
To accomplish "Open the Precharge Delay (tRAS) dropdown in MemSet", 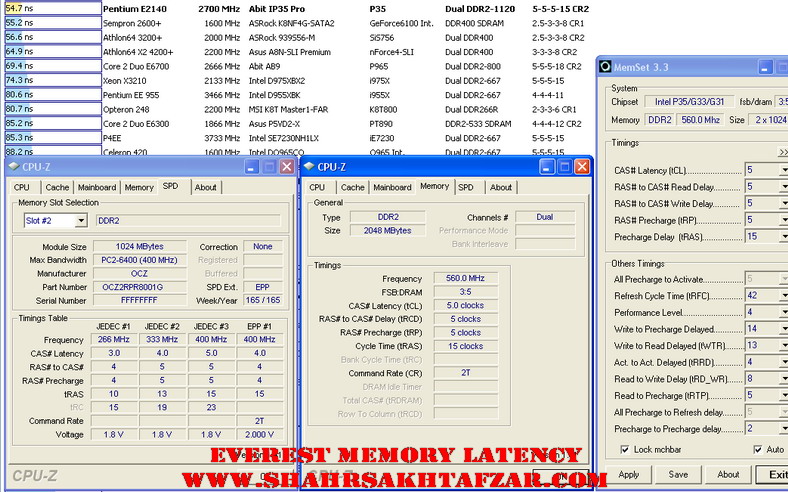I will tap(783, 237).
